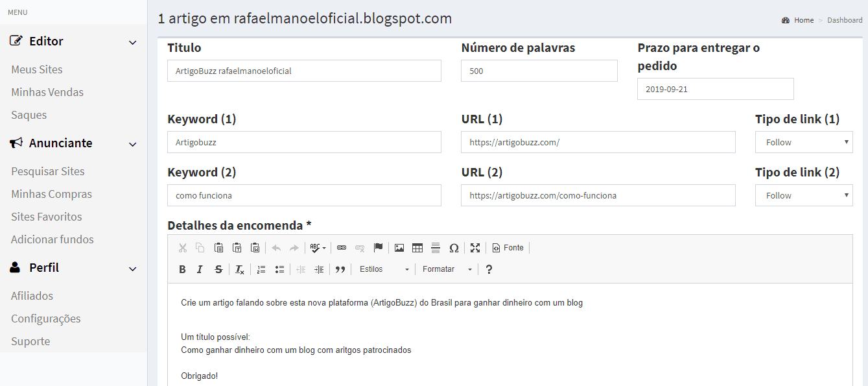Open the Formatar format dropdown
The height and width of the screenshot is (386, 868).
click(447, 269)
